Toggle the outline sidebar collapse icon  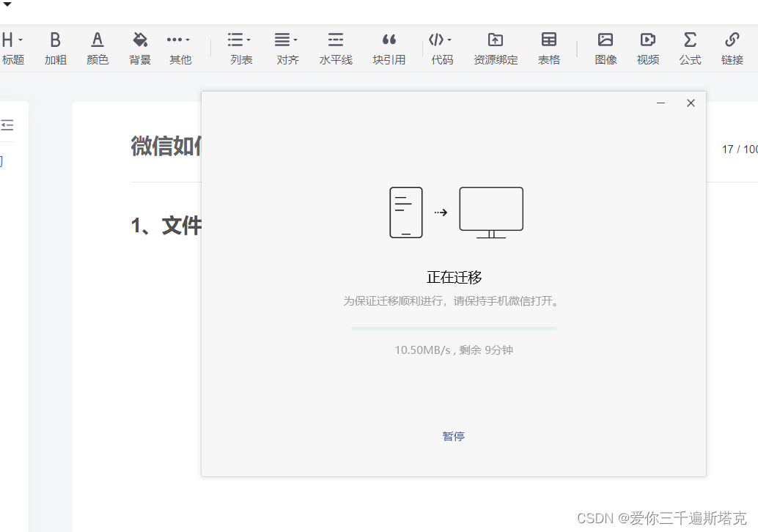(7, 125)
